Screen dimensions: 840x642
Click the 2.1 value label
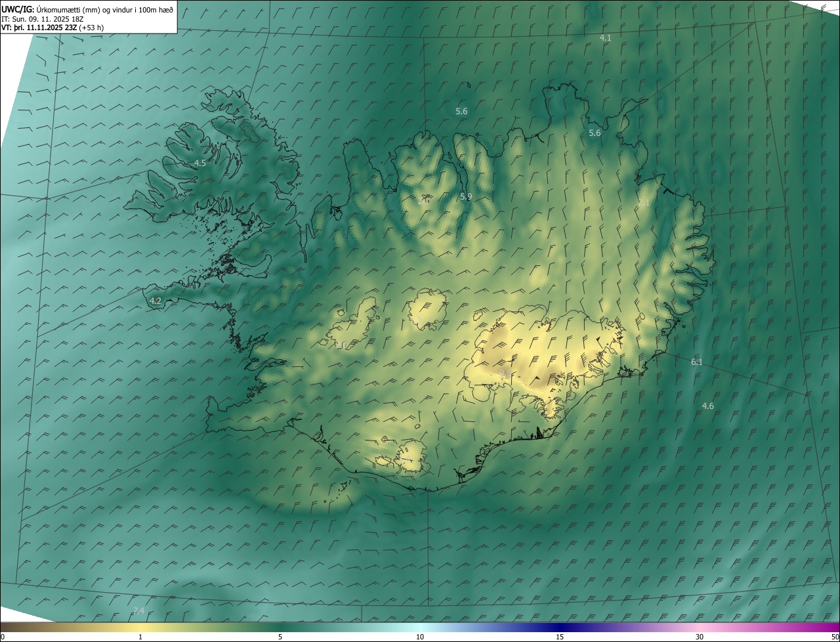(x=644, y=203)
